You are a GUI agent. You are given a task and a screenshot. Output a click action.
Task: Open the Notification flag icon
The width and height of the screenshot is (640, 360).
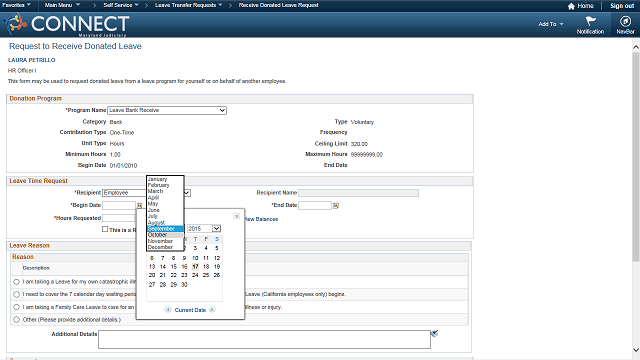(591, 21)
